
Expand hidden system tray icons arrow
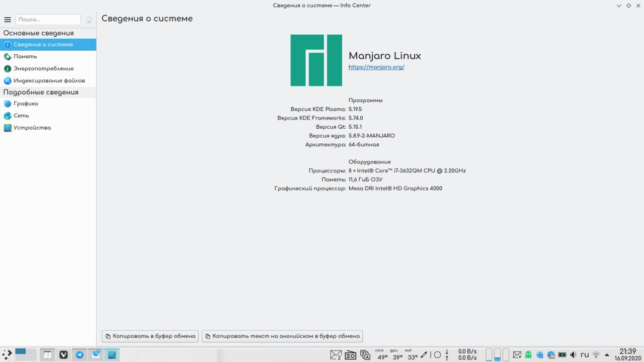pos(607,355)
